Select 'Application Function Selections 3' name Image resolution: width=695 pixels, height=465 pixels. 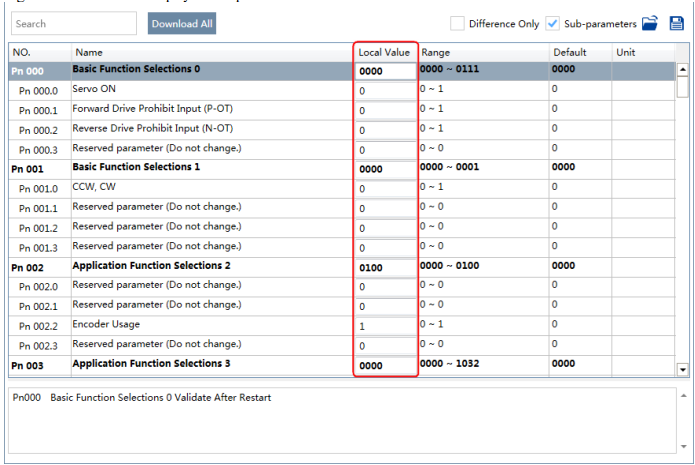click(152, 363)
